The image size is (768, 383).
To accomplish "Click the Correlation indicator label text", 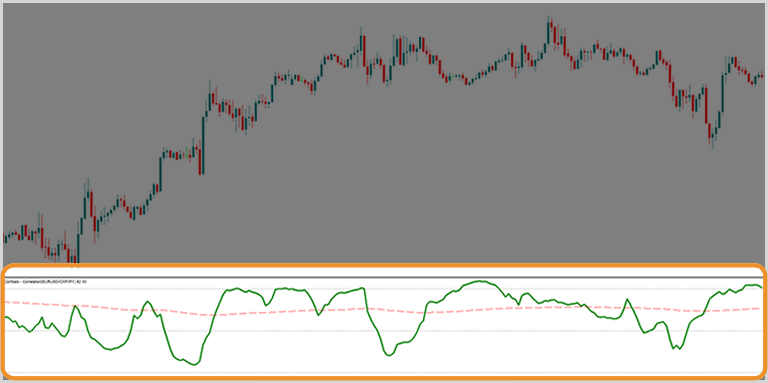I will [46, 282].
